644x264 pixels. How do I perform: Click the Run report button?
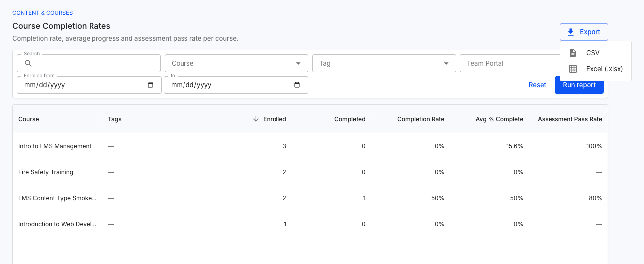click(x=579, y=85)
